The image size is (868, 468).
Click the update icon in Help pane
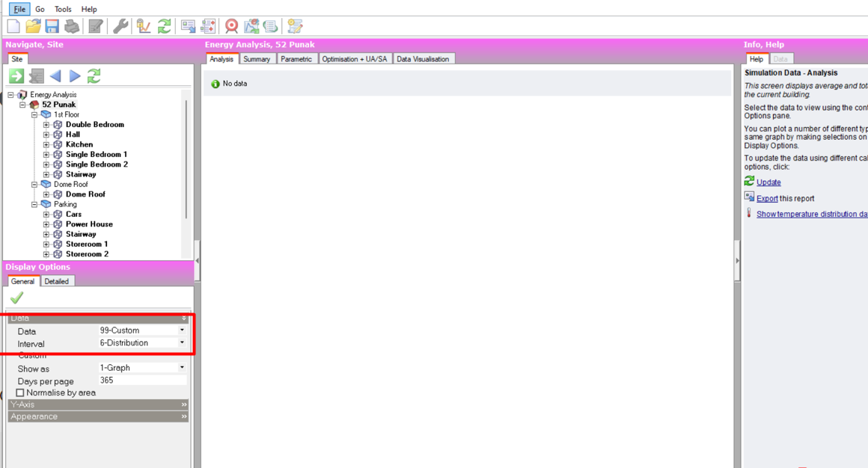click(749, 181)
